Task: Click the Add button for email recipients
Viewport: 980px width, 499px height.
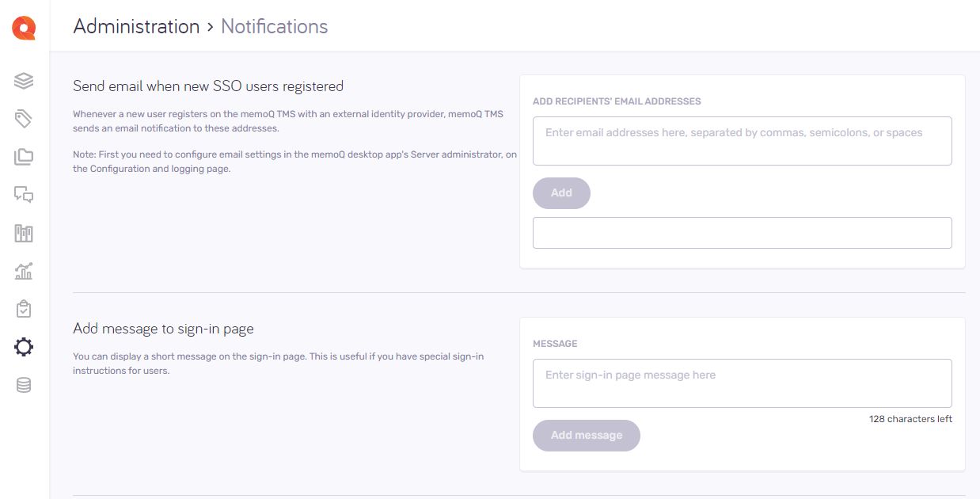Action: (561, 192)
